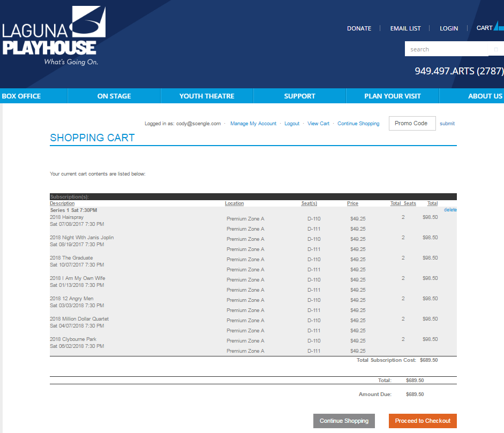This screenshot has width=504, height=433.
Task: Focus the Promo Code field
Action: coord(412,123)
